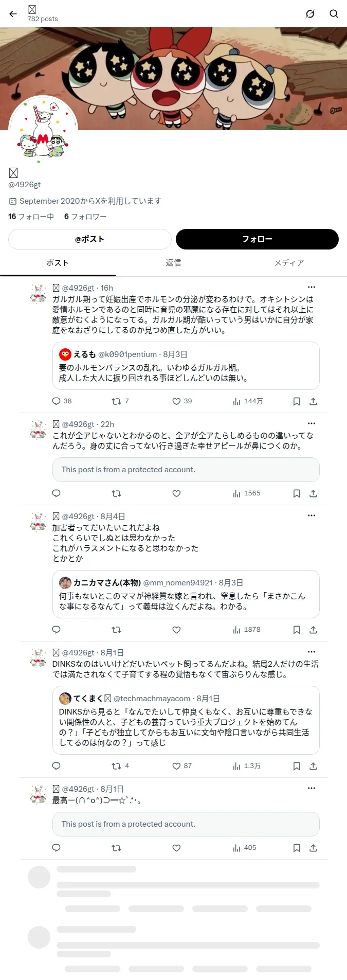The height and width of the screenshot is (980, 347).
Task: Click the circular slashed icon beside search
Action: [310, 14]
